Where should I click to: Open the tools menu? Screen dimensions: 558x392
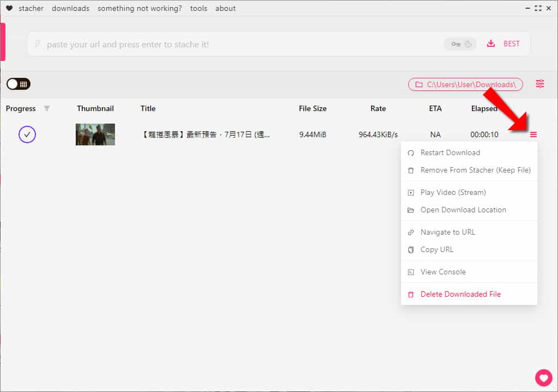pyautogui.click(x=198, y=8)
